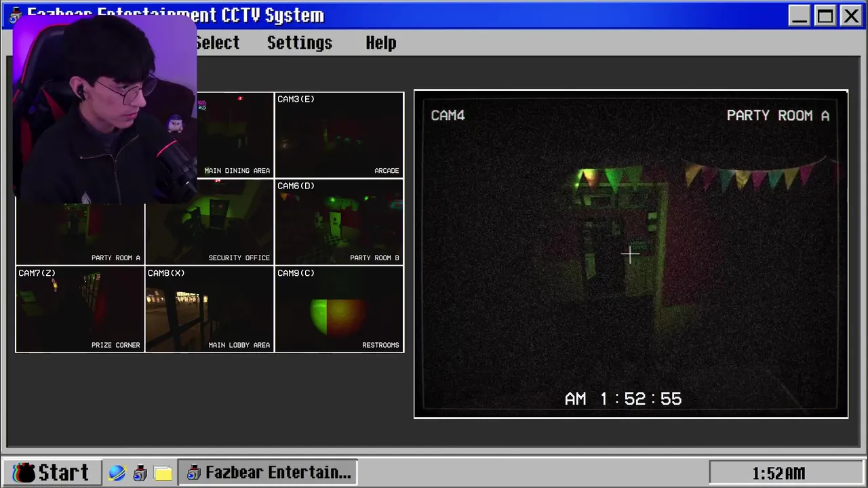Open the Settings menu
The width and height of the screenshot is (868, 488).
click(x=300, y=43)
